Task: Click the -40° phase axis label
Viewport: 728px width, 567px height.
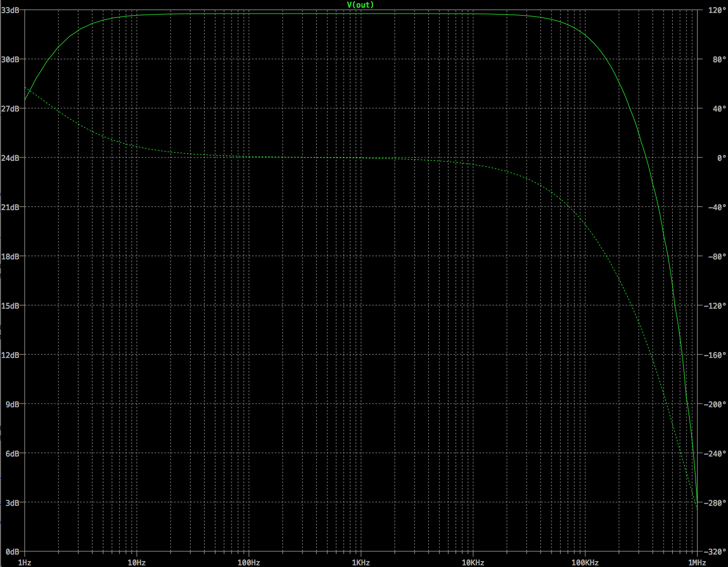Action: click(x=717, y=207)
